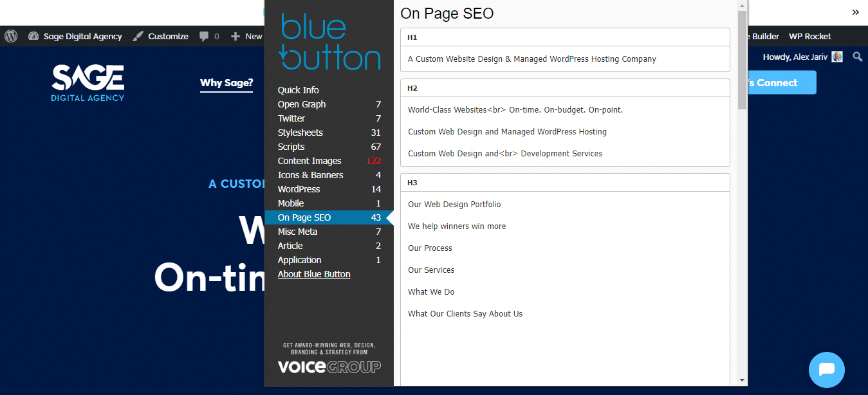Screen dimensions: 868x395
Task: Select the Twitter section
Action: [329, 118]
